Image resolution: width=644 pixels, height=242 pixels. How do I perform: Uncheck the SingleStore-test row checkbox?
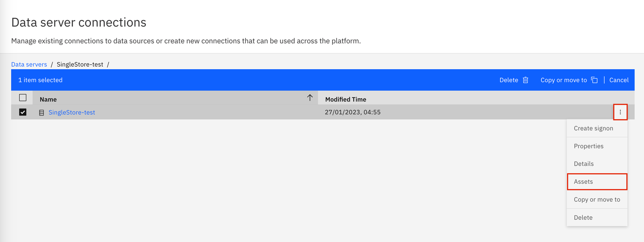[23, 112]
